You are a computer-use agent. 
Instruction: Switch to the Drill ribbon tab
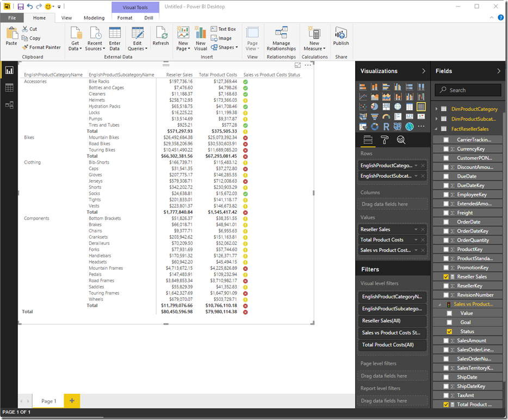[x=148, y=18]
